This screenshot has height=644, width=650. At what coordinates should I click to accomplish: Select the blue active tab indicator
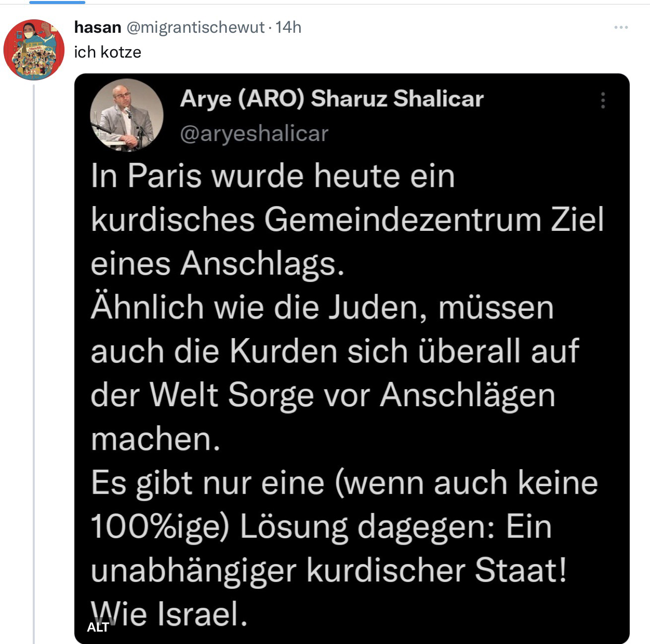coord(57,2)
